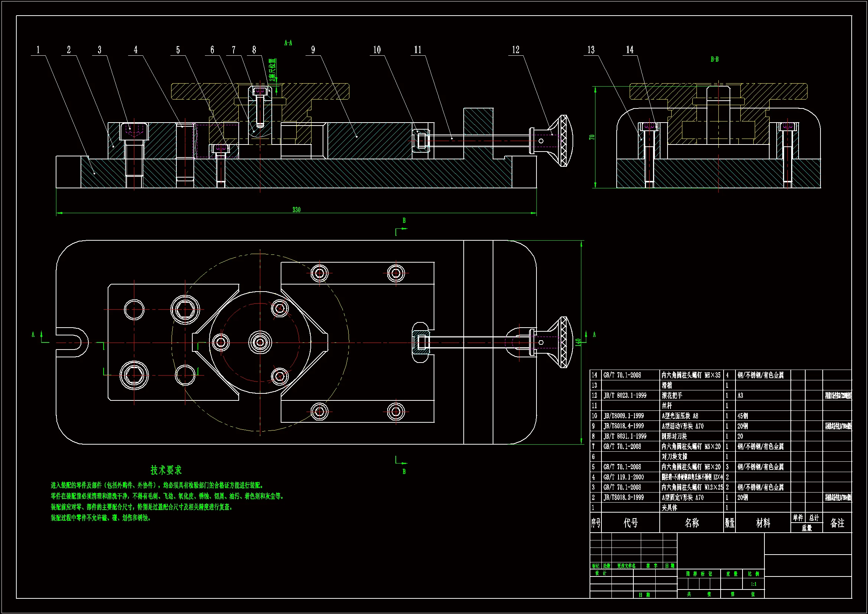Select part callout number 9
Screen dimensions: 868x614
tap(313, 50)
